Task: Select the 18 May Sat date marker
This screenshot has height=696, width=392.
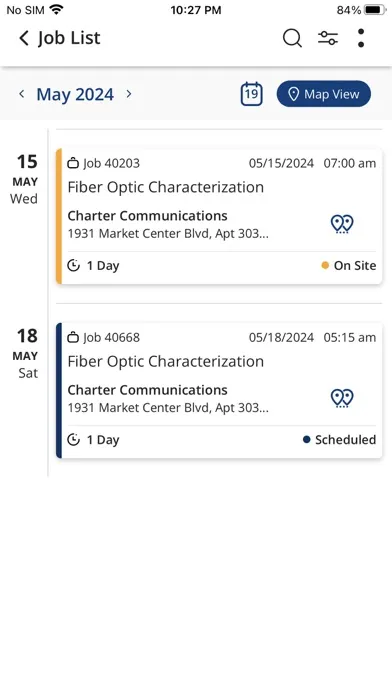Action: (x=25, y=354)
